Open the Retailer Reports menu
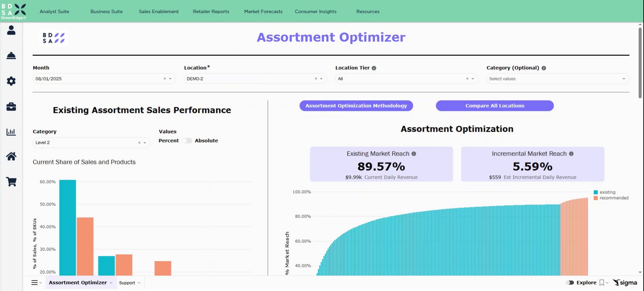 click(211, 12)
